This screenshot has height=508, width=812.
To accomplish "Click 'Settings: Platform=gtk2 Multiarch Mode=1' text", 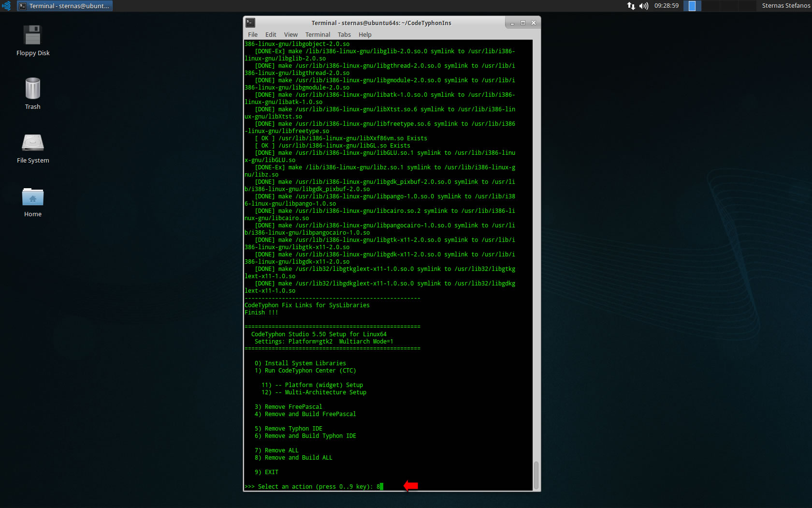I will [x=324, y=342].
